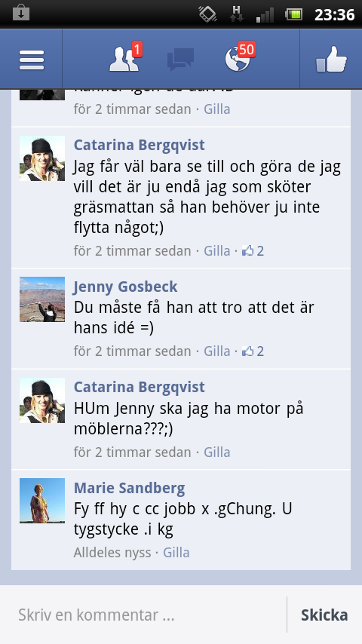The height and width of the screenshot is (644, 362).
Task: Open the hamburger navigation menu
Action: (x=31, y=60)
